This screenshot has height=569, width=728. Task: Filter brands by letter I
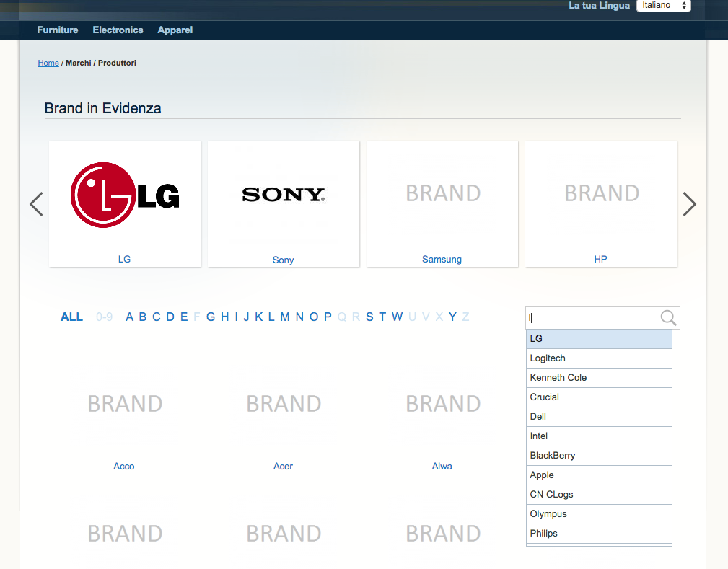coord(237,317)
